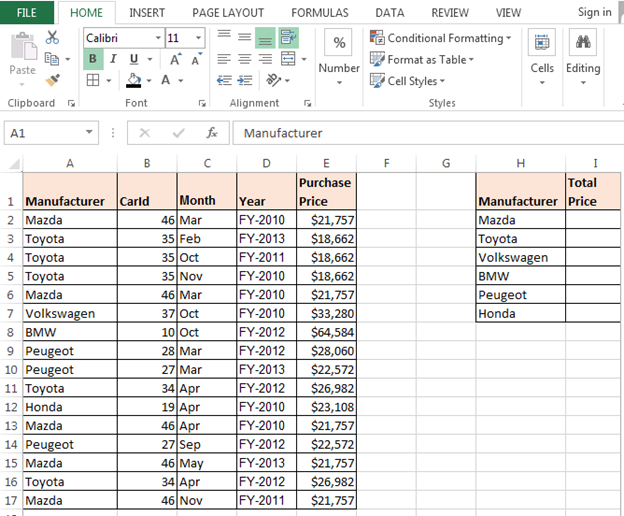The width and height of the screenshot is (624, 516).
Task: Center text horizontally
Action: [245, 59]
